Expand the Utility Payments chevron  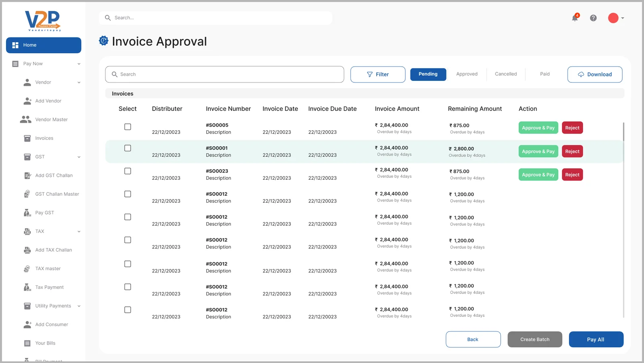pos(79,306)
